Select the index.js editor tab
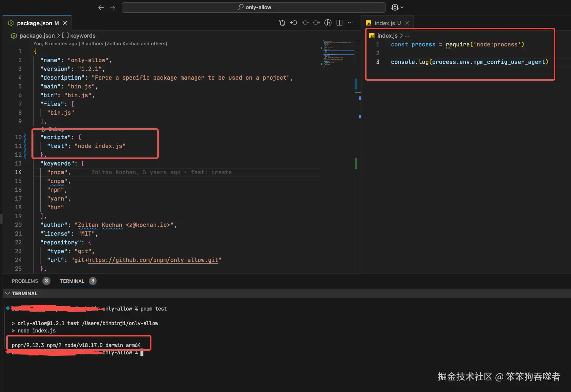The height and width of the screenshot is (392, 571). 387,23
